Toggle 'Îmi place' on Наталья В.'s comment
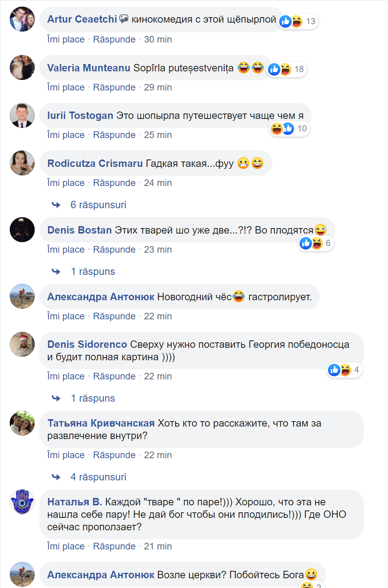This screenshot has width=388, height=588. tap(66, 546)
